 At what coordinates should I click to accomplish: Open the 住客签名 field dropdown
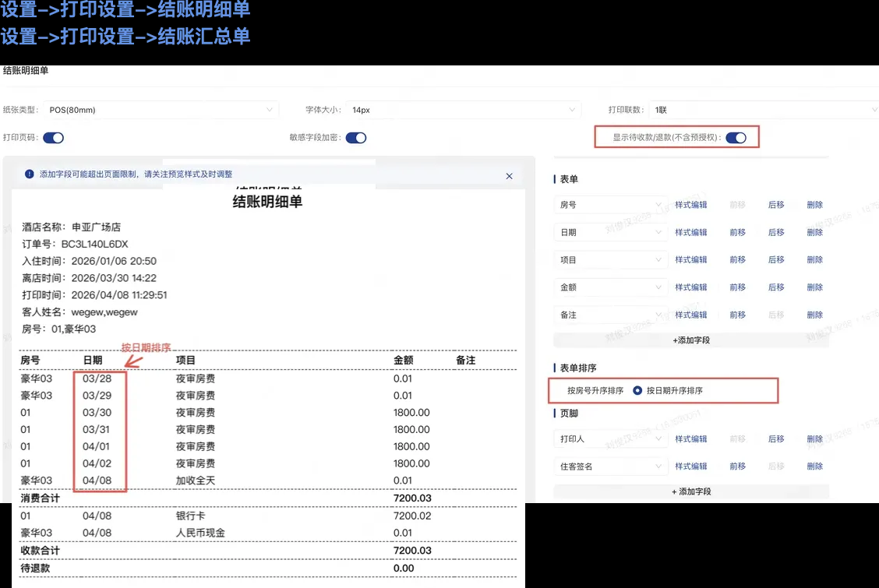610,466
